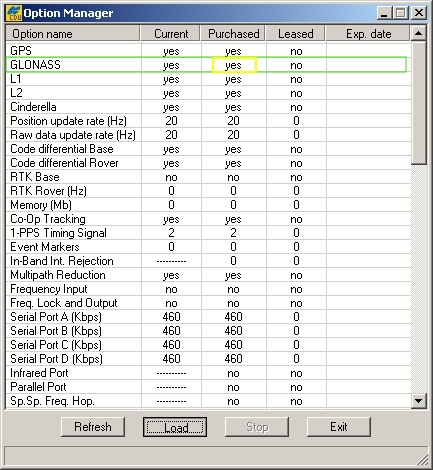Viewport: 433px width, 470px height.
Task: Click the GLONASS Purchased cell
Action: pos(234,65)
